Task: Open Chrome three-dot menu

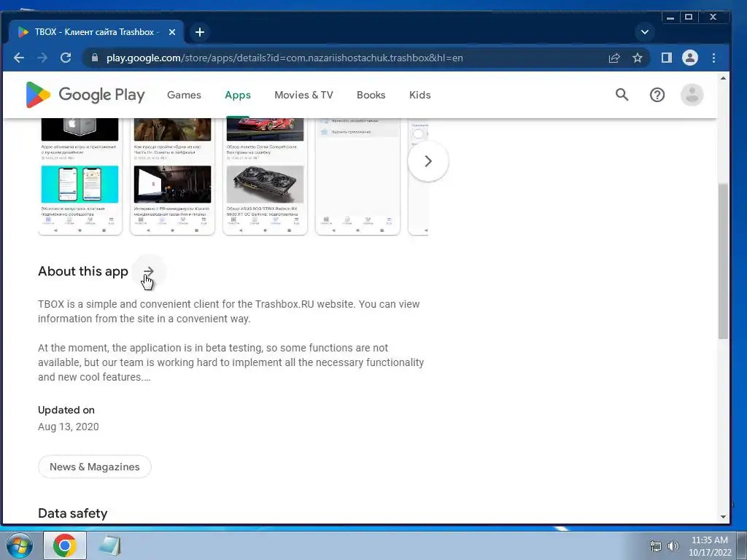Action: point(713,58)
